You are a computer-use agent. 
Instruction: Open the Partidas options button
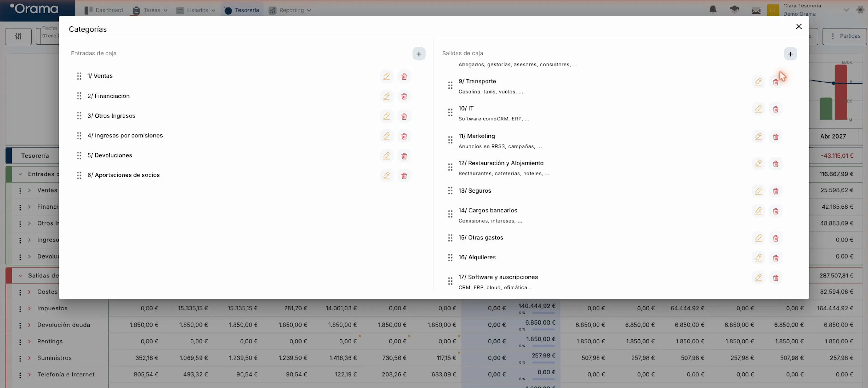845,36
